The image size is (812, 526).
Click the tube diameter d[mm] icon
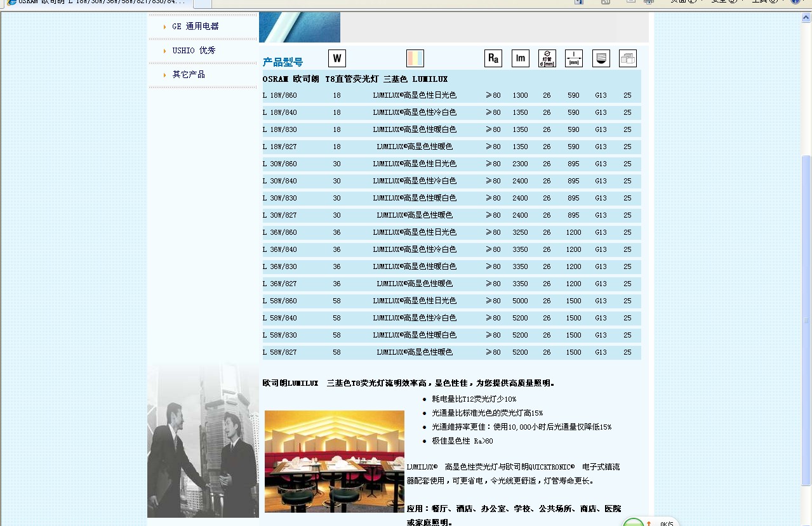coord(547,59)
